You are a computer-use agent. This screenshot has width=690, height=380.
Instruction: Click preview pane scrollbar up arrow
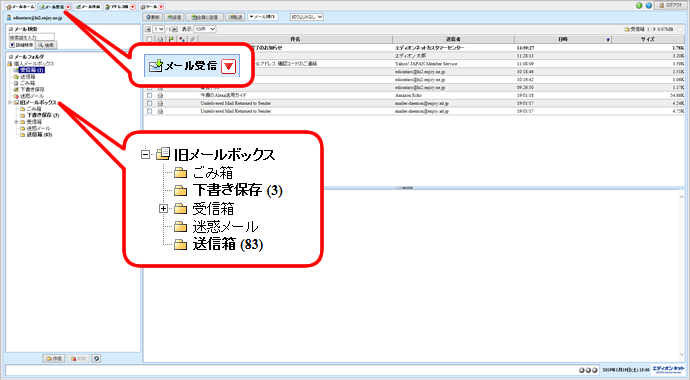click(682, 197)
